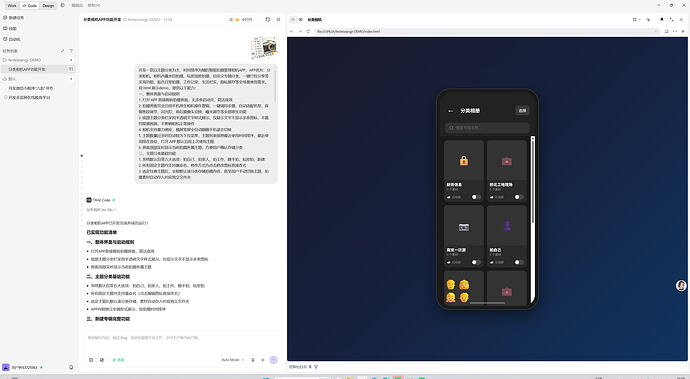Collapse the user message with left-edge arrow
690x379 pixels.
click(x=81, y=156)
